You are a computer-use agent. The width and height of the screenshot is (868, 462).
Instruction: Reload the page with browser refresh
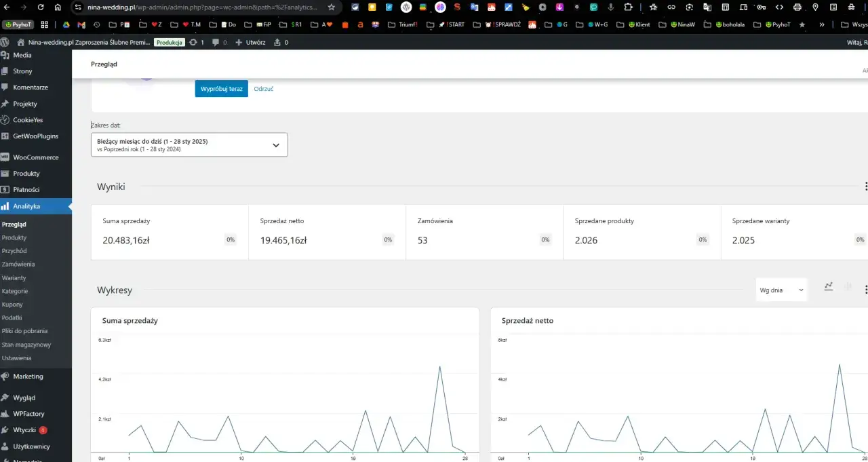click(x=41, y=7)
